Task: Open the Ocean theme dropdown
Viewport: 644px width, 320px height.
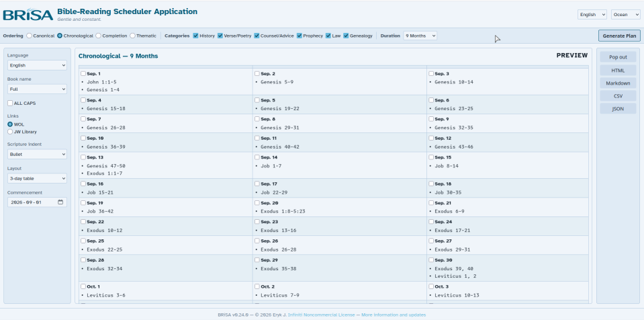Action: 625,14
